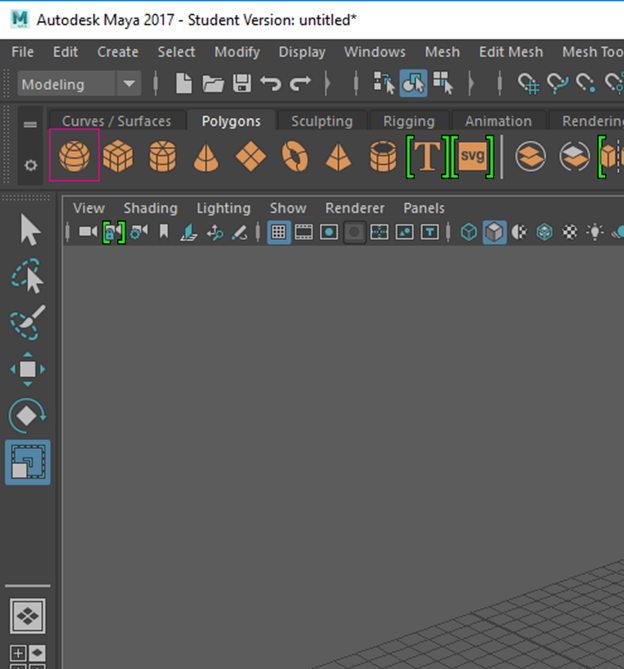Toggle film gate display
Image resolution: width=624 pixels, height=669 pixels.
(304, 233)
